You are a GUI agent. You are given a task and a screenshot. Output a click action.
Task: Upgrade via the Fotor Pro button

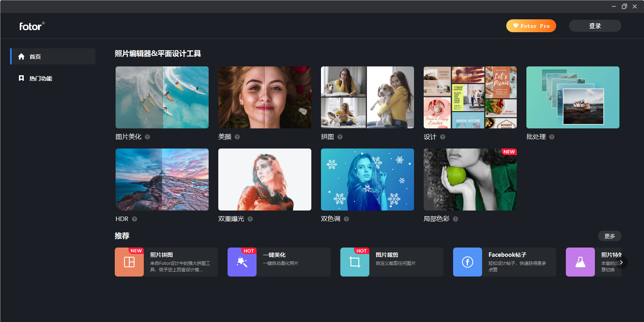point(531,26)
